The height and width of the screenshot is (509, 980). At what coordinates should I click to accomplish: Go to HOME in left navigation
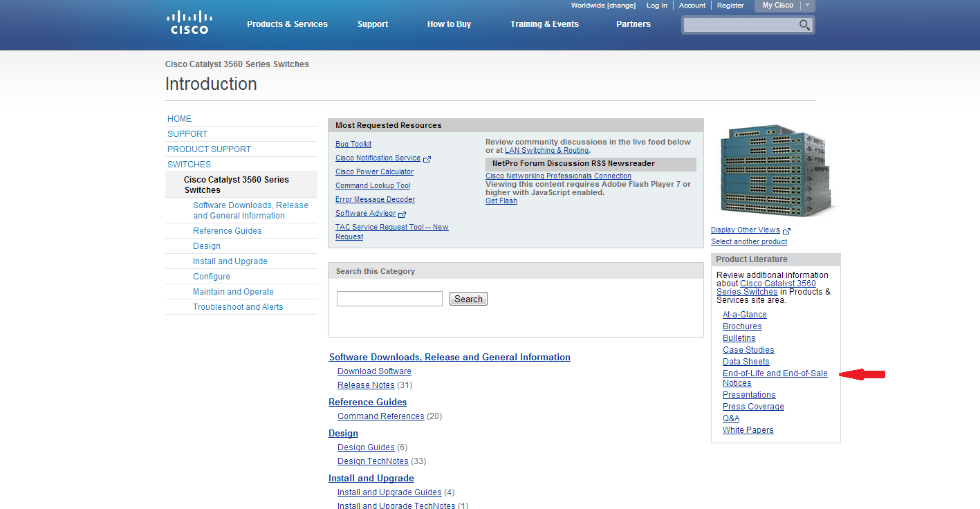coord(180,119)
